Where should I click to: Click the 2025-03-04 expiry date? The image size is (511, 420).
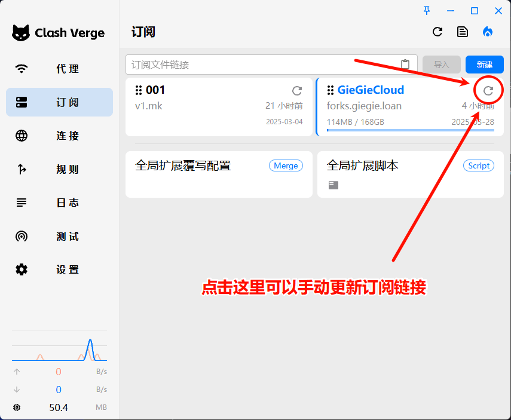[x=284, y=121]
